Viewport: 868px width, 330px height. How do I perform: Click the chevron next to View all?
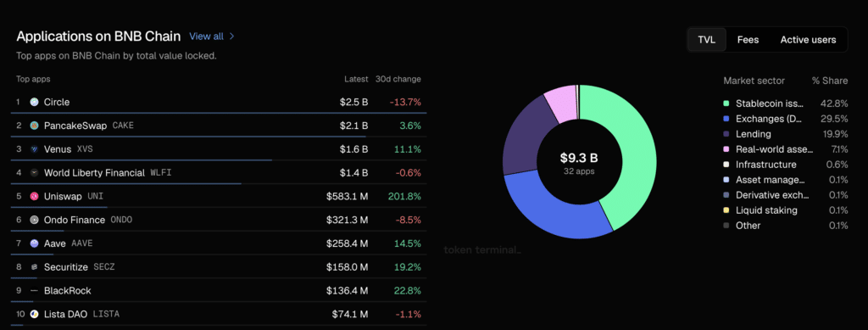[232, 36]
